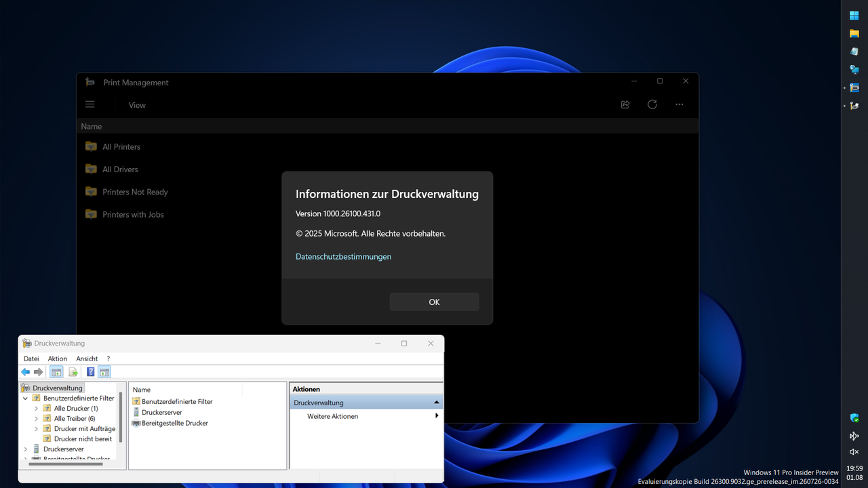Click the blue Help toolbar icon
Image resolution: width=868 pixels, height=488 pixels.
point(91,372)
